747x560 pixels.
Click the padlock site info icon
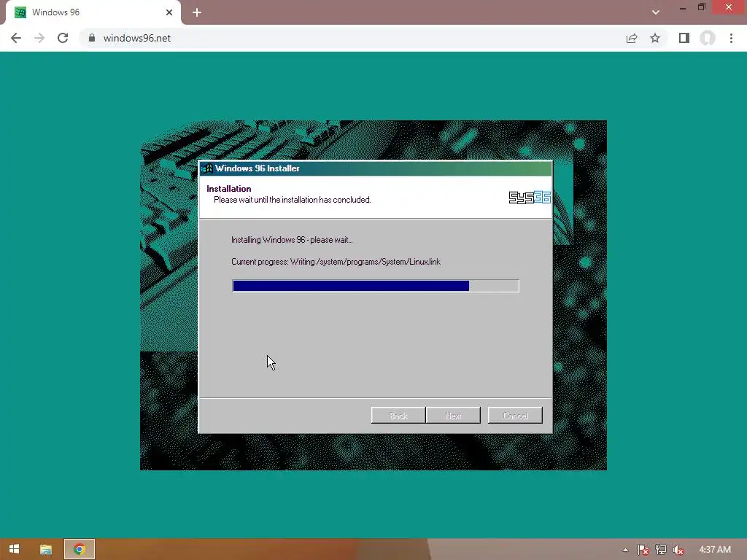(92, 38)
